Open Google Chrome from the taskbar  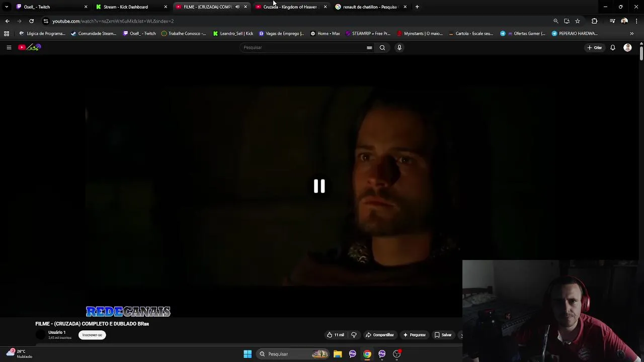(x=367, y=354)
